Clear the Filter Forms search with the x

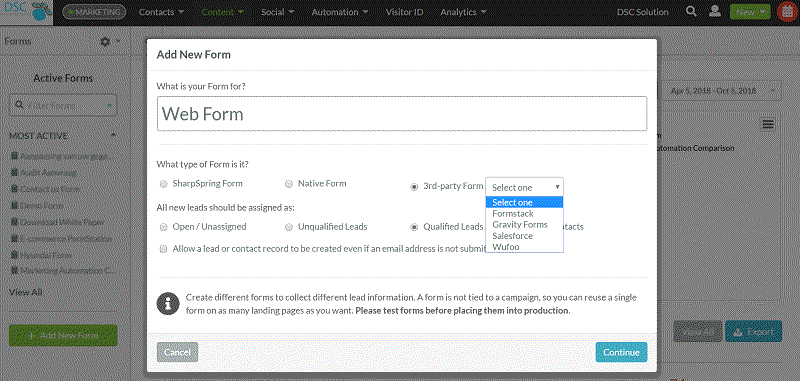click(x=109, y=105)
